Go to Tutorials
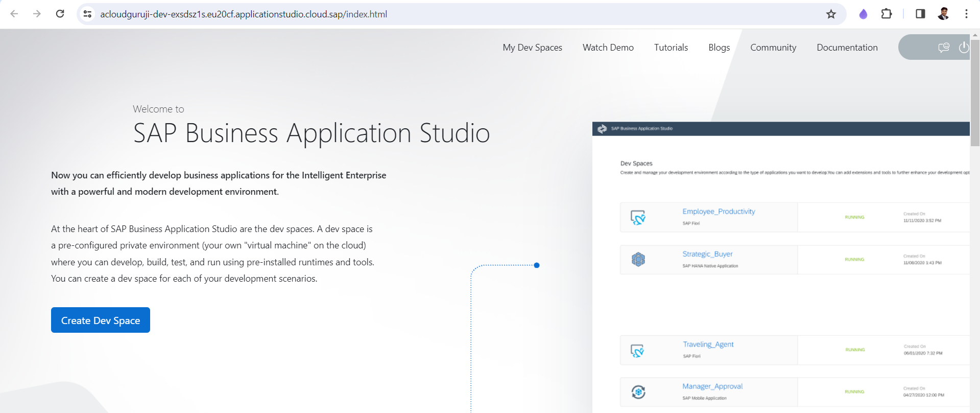 tap(671, 48)
